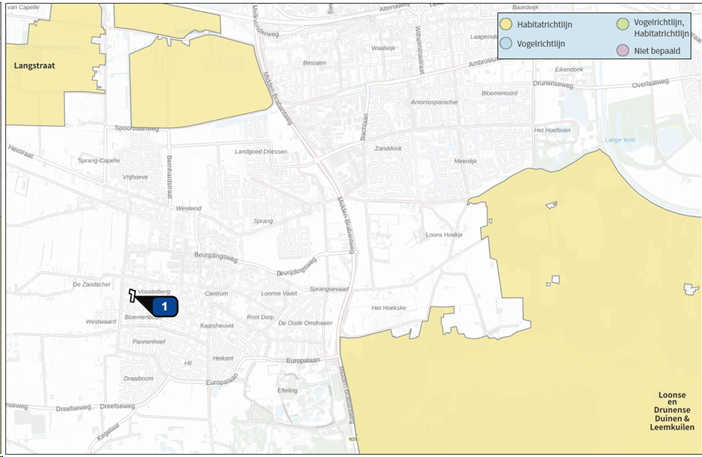Select the pink Niet bepaald legend swatch
This screenshot has height=457, width=702.
tap(623, 51)
